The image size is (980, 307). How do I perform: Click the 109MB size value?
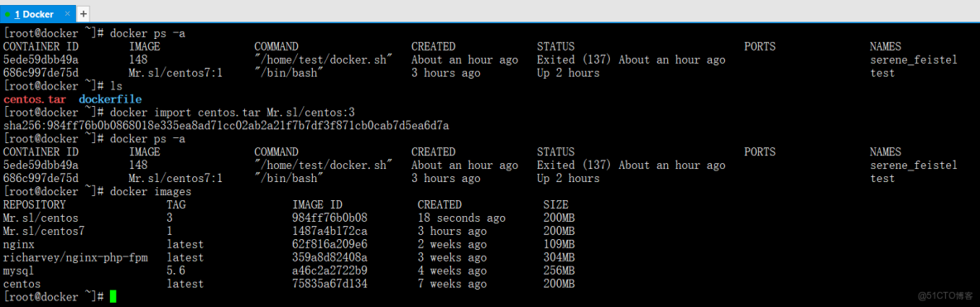[560, 244]
